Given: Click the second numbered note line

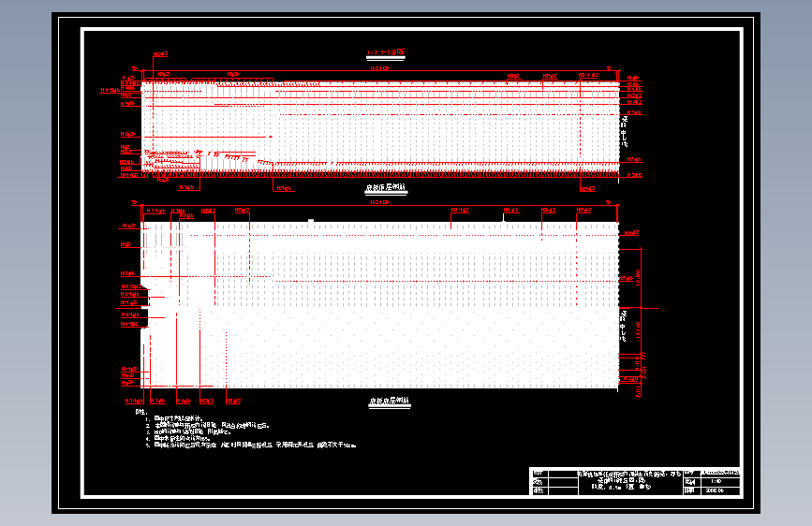Looking at the screenshot, I should coord(207,426).
